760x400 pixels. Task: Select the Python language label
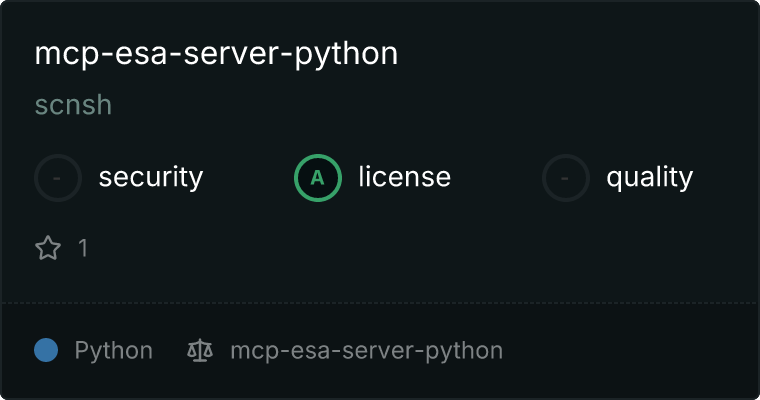(x=113, y=351)
